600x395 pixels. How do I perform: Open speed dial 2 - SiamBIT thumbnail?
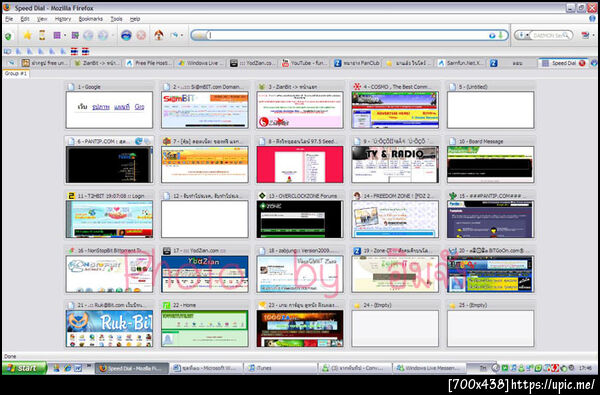coord(205,110)
